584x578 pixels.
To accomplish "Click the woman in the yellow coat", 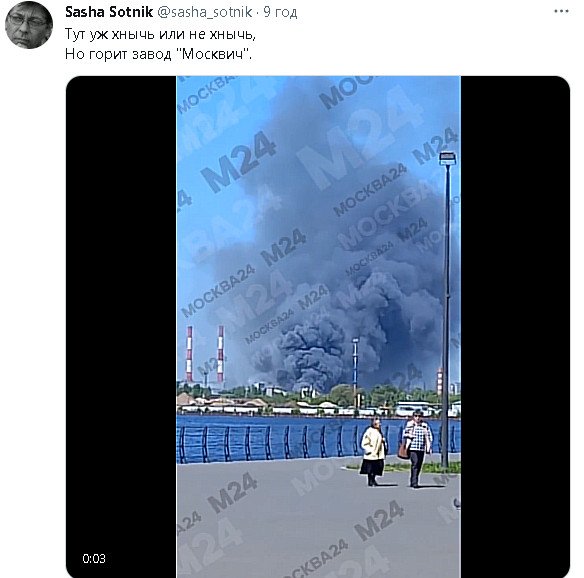I will [373, 451].
